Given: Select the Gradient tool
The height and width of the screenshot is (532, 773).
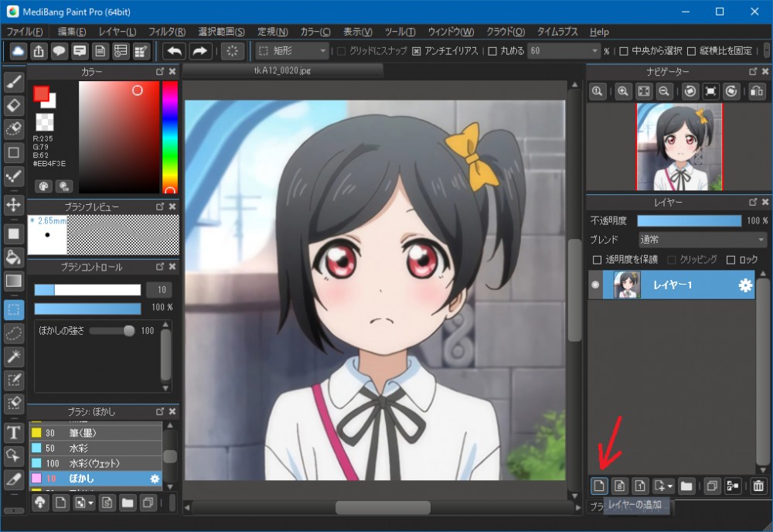Looking at the screenshot, I should [x=14, y=281].
